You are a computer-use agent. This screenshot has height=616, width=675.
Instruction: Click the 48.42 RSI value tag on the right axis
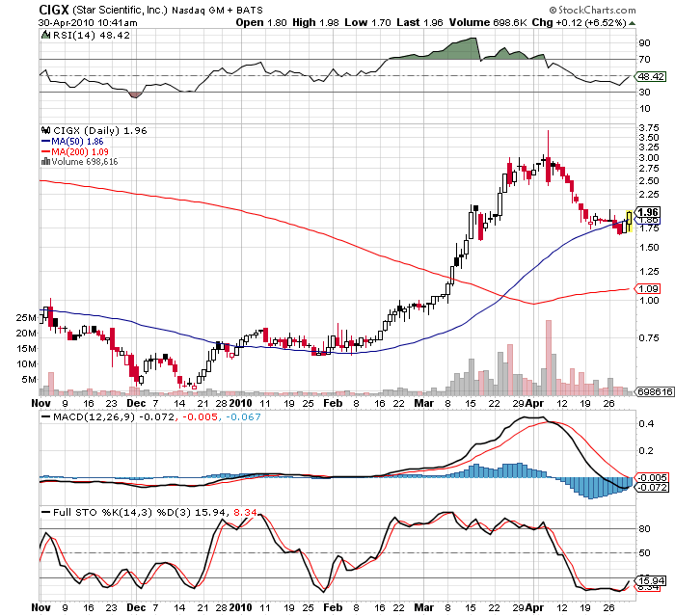(652, 76)
